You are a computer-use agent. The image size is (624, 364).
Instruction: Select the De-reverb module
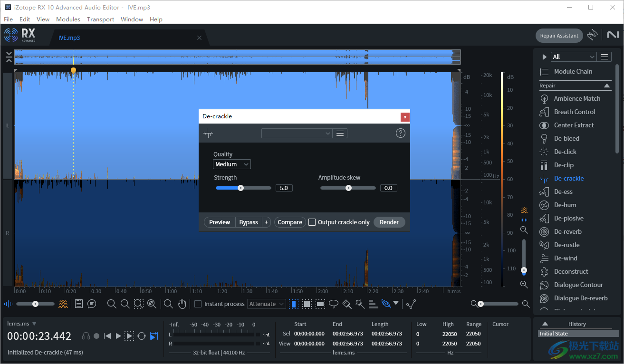(568, 231)
